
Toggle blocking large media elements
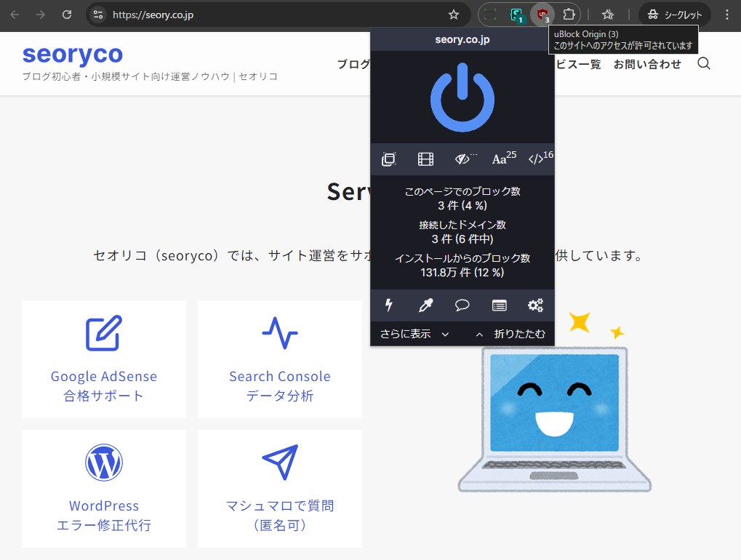[x=425, y=159]
